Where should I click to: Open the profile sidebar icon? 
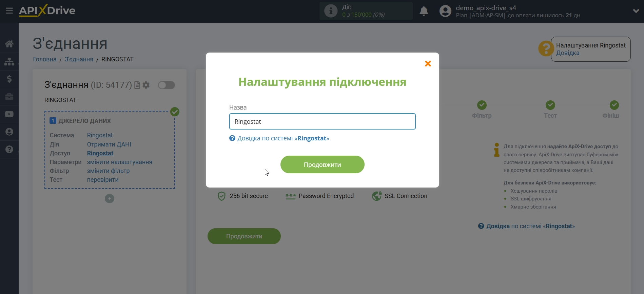9,132
